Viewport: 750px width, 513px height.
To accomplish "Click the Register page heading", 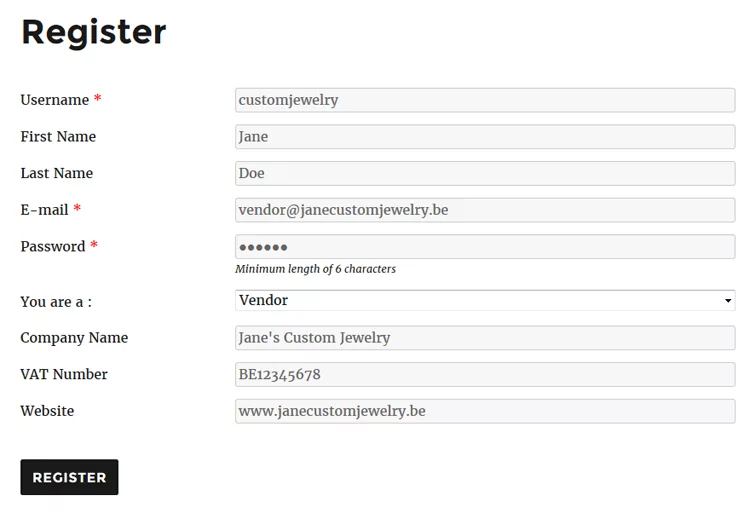I will pos(94,33).
